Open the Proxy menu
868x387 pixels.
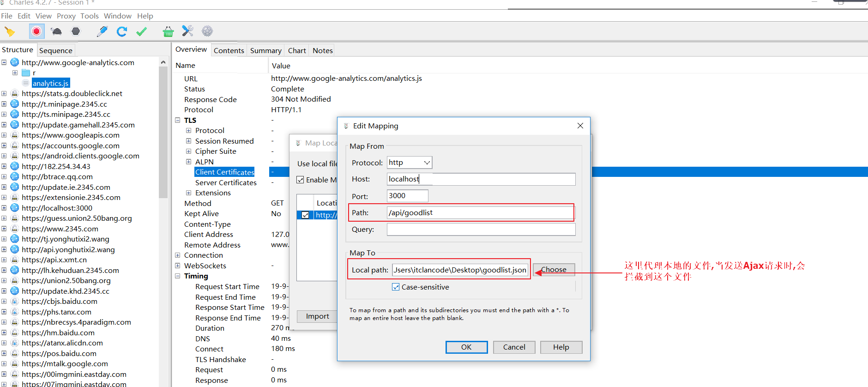point(66,16)
